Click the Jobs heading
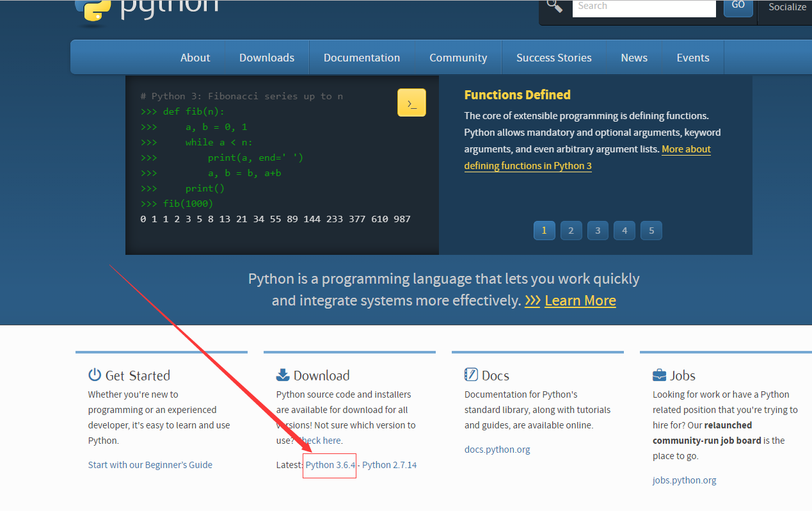Screen dimensions: 812x511 tap(683, 375)
